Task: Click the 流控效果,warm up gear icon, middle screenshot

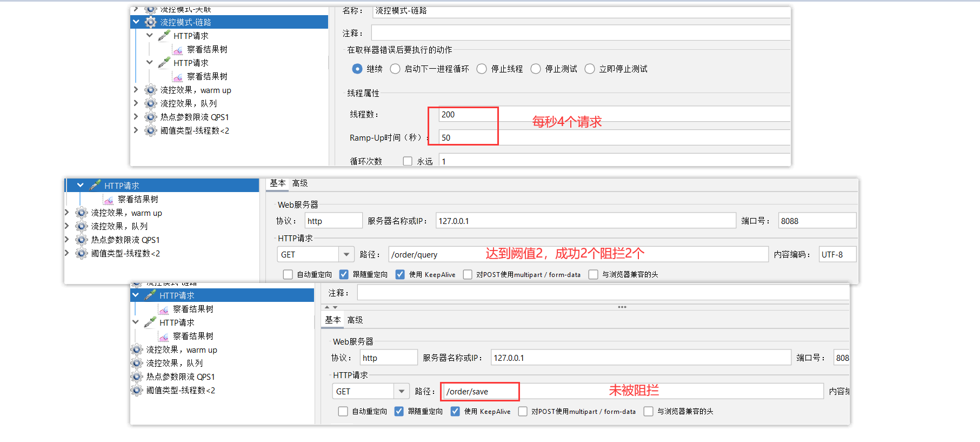Action: (82, 213)
